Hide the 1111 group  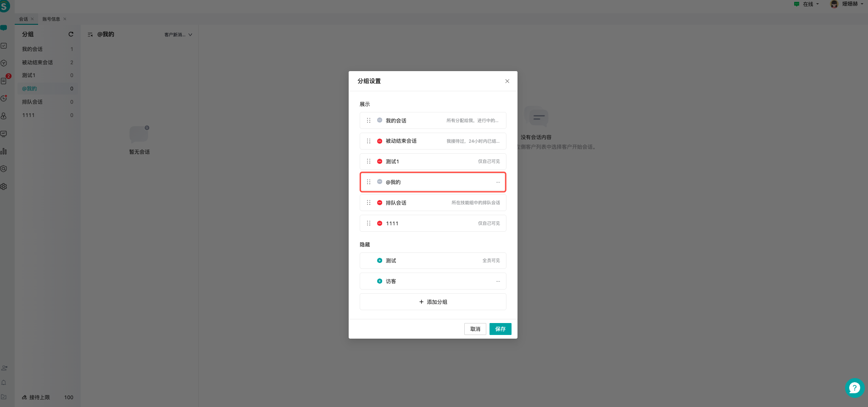tap(379, 223)
